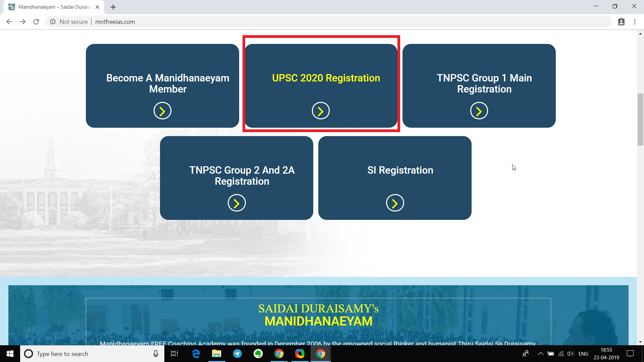Click the TNPSC Group 1 Main Registration arrow icon

pyautogui.click(x=479, y=111)
